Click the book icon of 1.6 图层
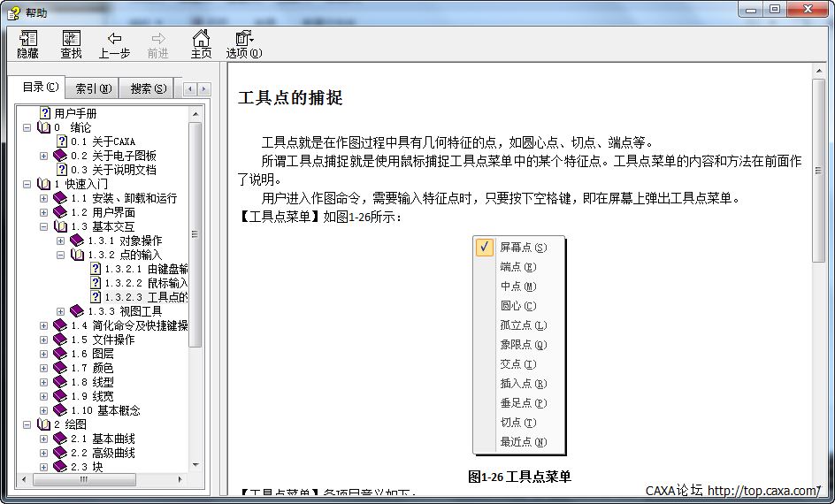The image size is (835, 504). point(60,354)
